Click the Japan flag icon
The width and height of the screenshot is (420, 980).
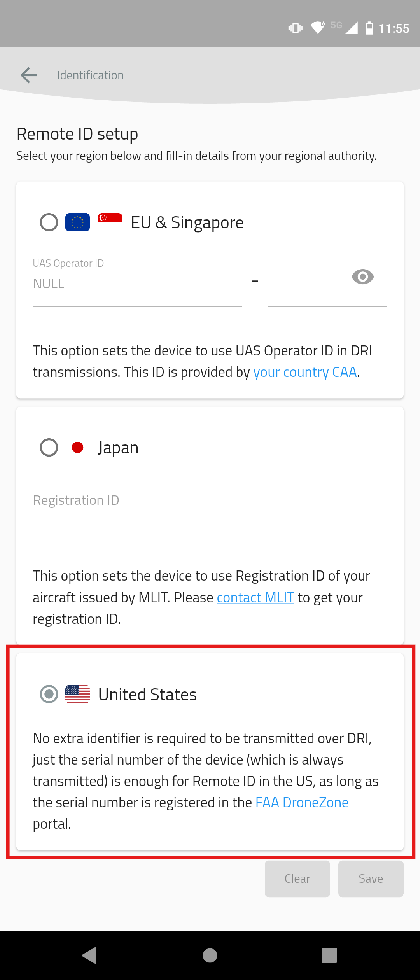[78, 448]
